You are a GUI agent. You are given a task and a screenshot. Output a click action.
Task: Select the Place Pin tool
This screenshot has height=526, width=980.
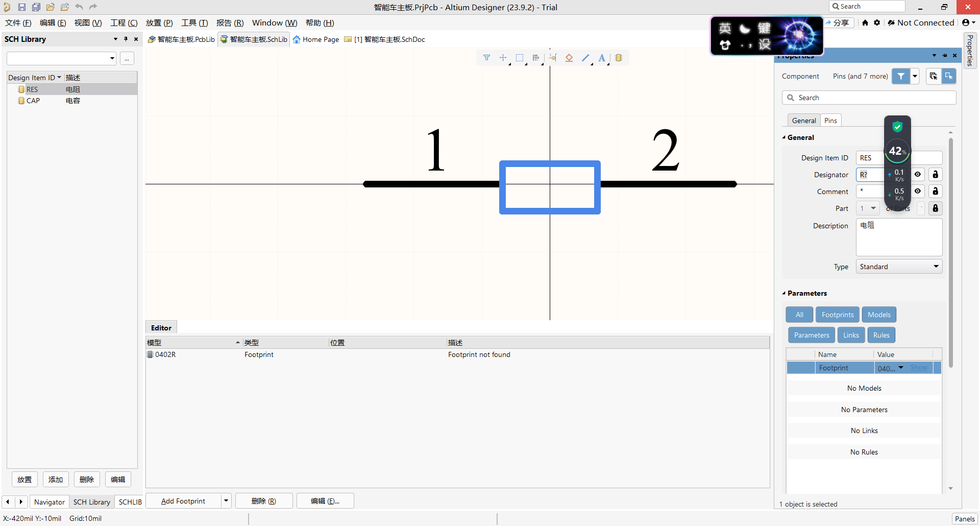pyautogui.click(x=552, y=58)
